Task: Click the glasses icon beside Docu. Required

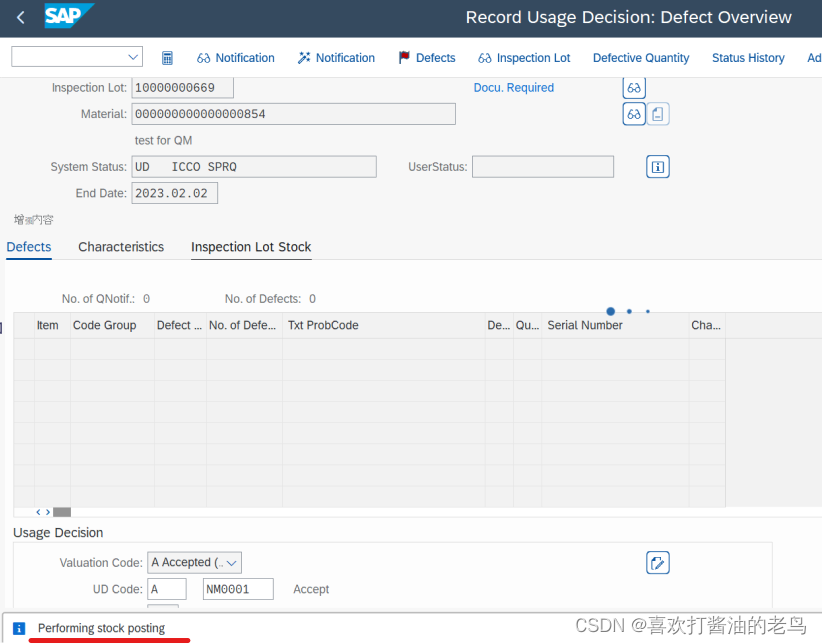Action: coord(633,87)
